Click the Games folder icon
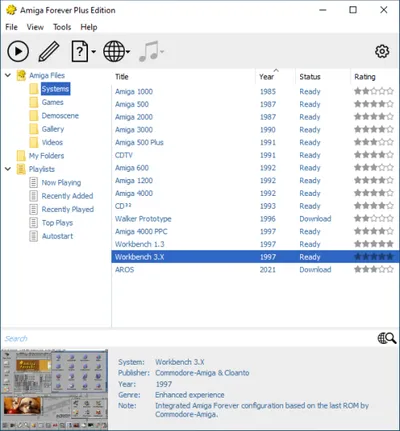The height and width of the screenshot is (431, 400). [x=34, y=102]
